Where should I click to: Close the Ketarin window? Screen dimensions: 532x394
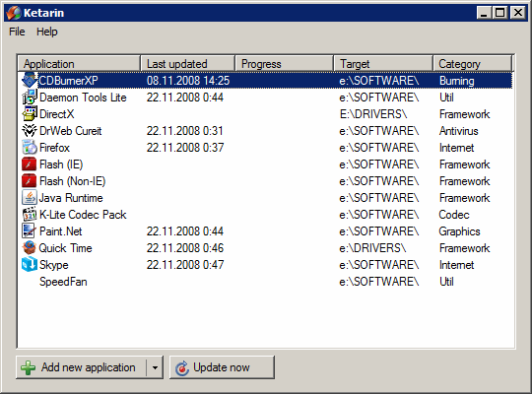pyautogui.click(x=518, y=13)
